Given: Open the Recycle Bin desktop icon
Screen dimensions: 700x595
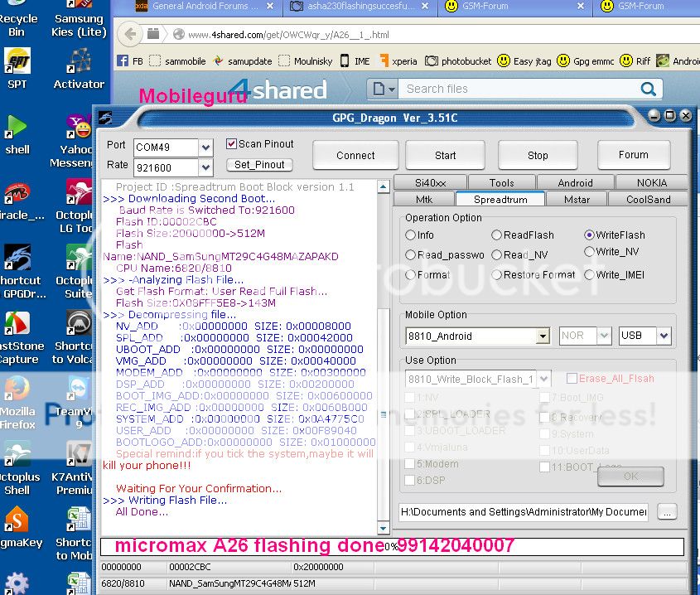Looking at the screenshot, I should tap(17, 19).
